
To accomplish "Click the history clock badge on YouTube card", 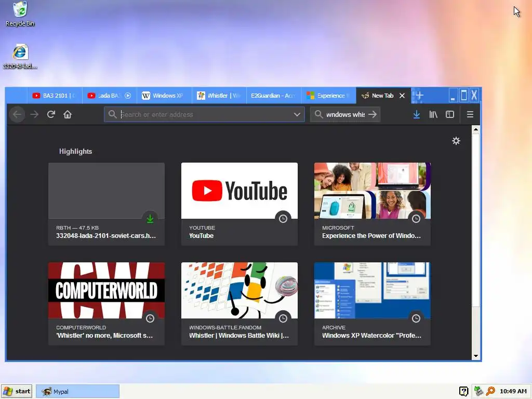I will tap(283, 219).
